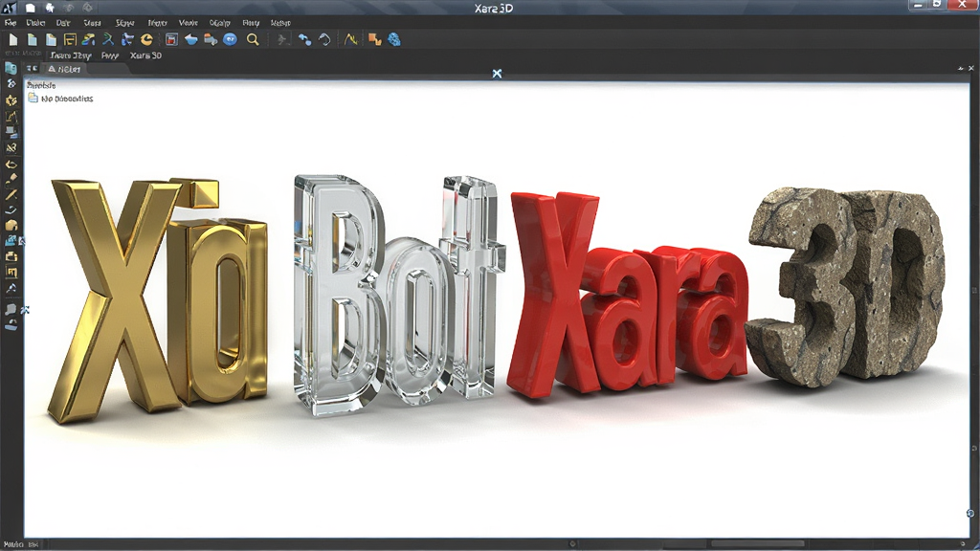Select the graph chart icon in left sidebar

coord(11,116)
